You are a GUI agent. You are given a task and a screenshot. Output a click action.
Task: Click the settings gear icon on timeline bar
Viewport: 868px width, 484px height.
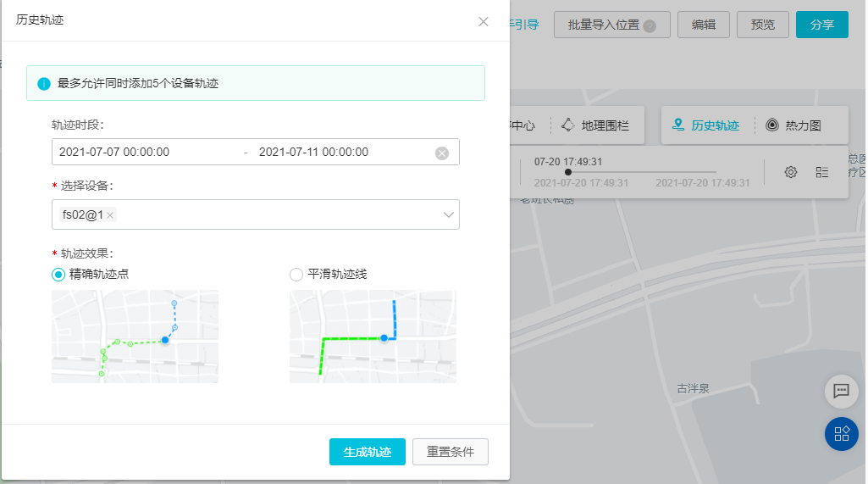[x=791, y=172]
